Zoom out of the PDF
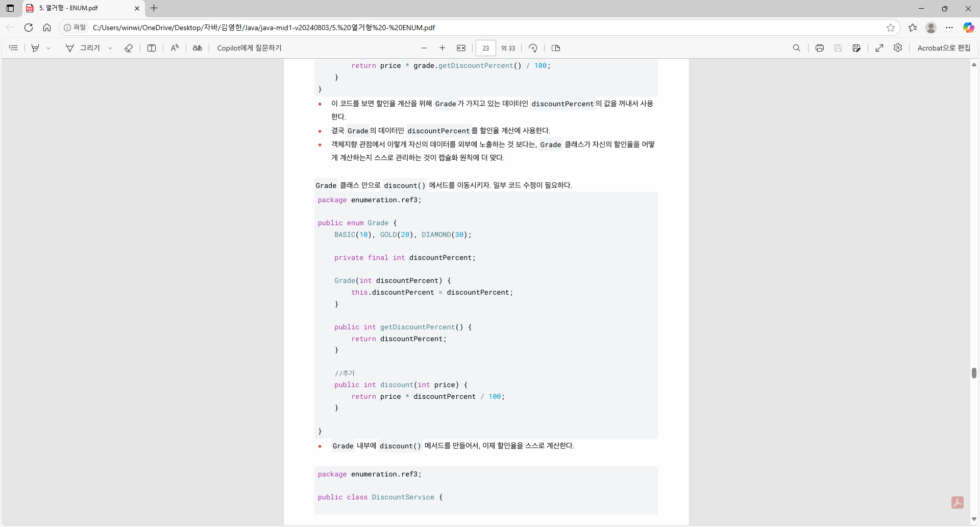The image size is (980, 527). pyautogui.click(x=424, y=48)
